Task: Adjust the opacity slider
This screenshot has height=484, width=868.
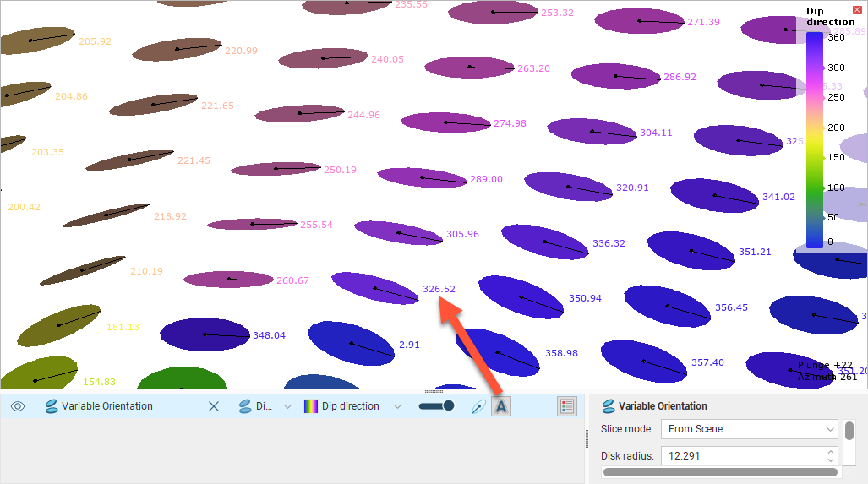Action: [x=437, y=406]
